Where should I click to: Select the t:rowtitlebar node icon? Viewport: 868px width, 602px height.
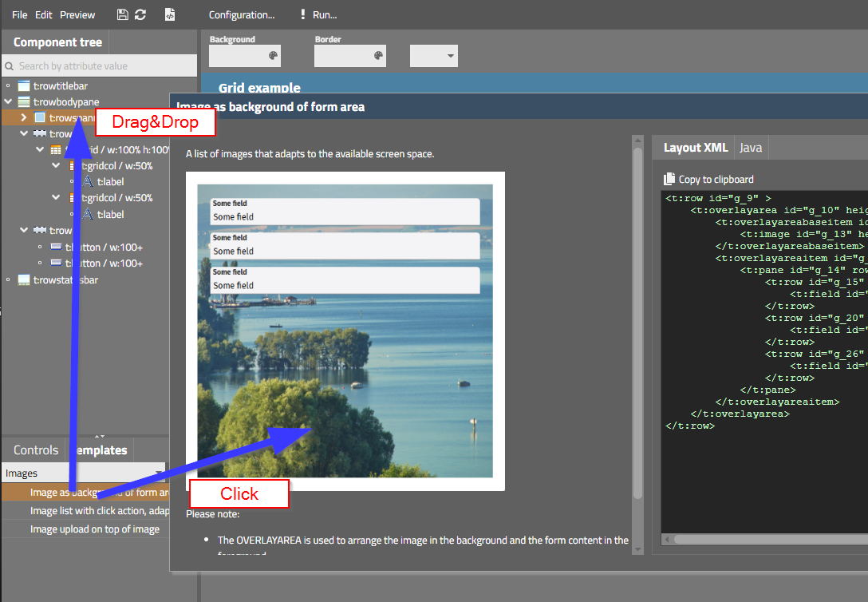point(24,85)
